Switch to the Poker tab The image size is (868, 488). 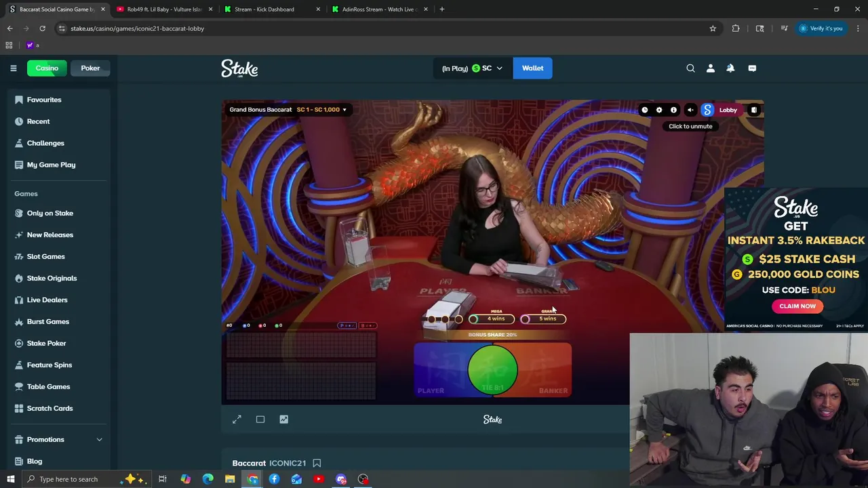[90, 68]
